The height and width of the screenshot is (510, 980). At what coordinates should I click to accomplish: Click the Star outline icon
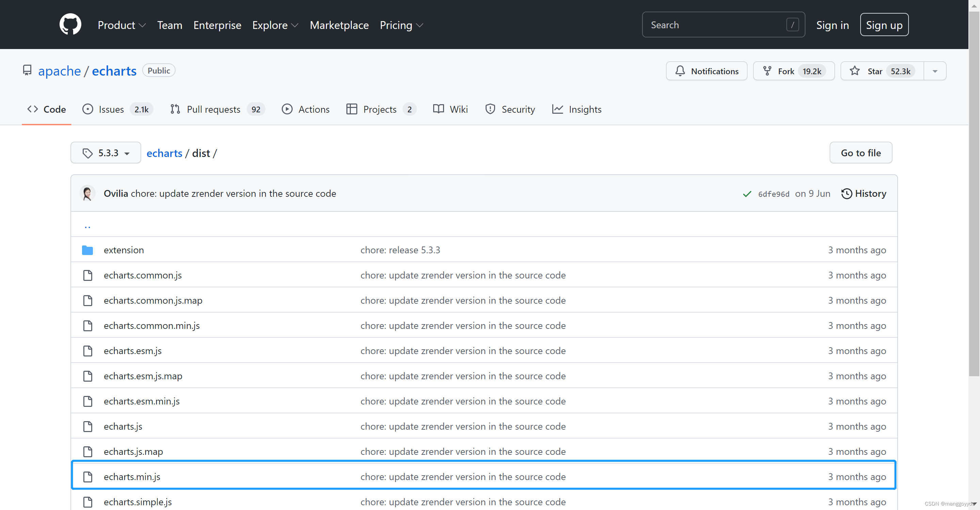[x=855, y=71]
